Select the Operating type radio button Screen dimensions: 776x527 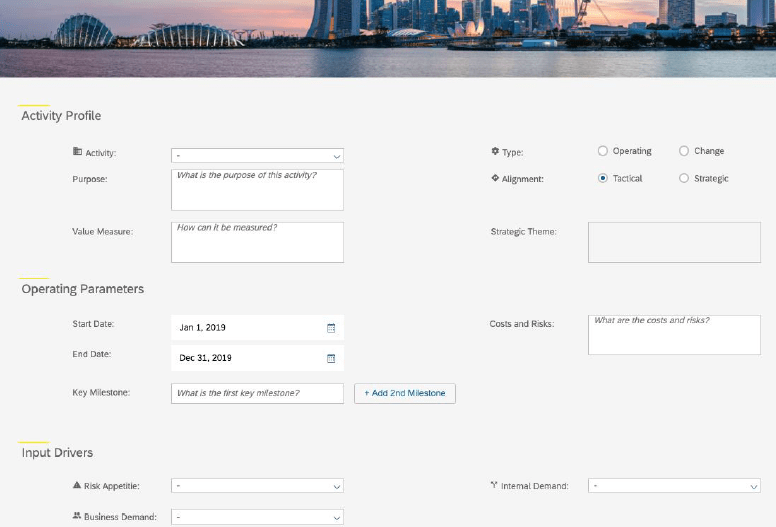pyautogui.click(x=602, y=151)
